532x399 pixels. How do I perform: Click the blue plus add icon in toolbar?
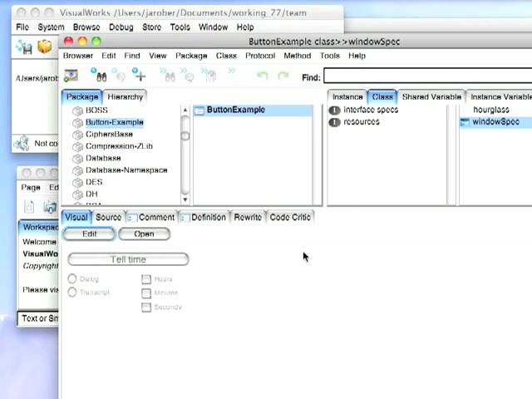point(139,75)
